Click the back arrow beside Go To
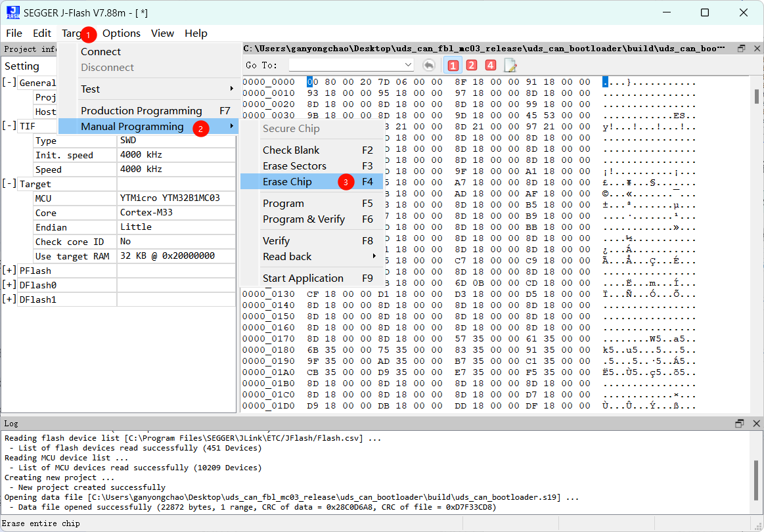This screenshot has height=532, width=764. coord(429,65)
